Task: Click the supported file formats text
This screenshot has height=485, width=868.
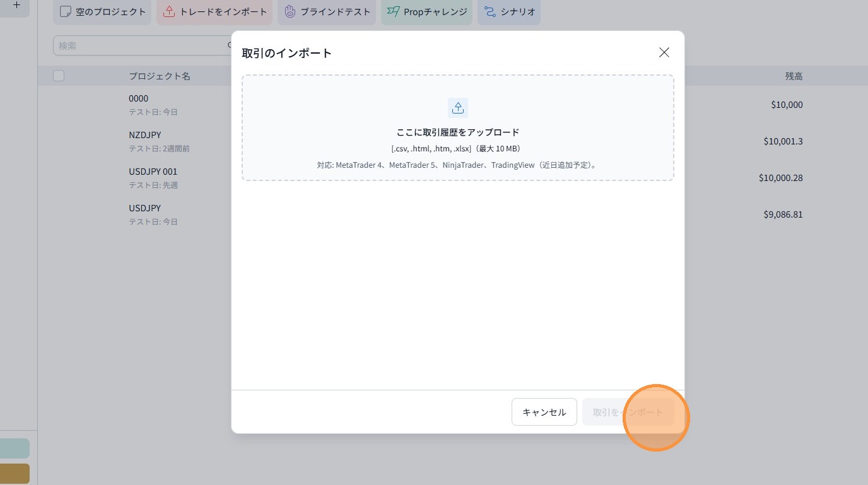Action: click(458, 149)
